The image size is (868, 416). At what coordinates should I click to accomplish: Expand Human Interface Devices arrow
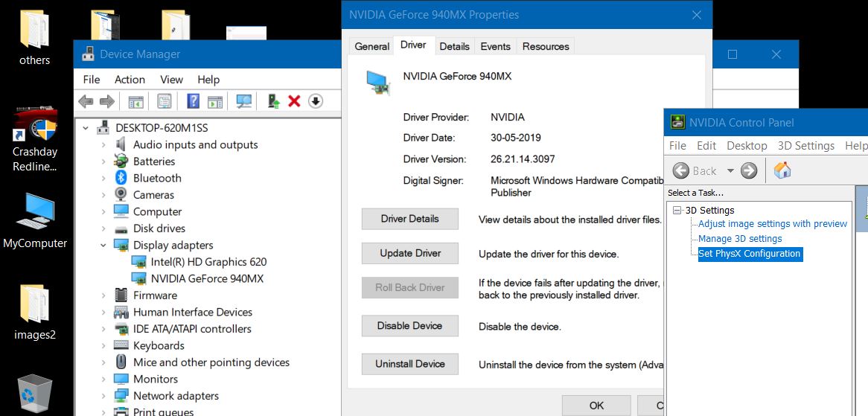click(103, 312)
